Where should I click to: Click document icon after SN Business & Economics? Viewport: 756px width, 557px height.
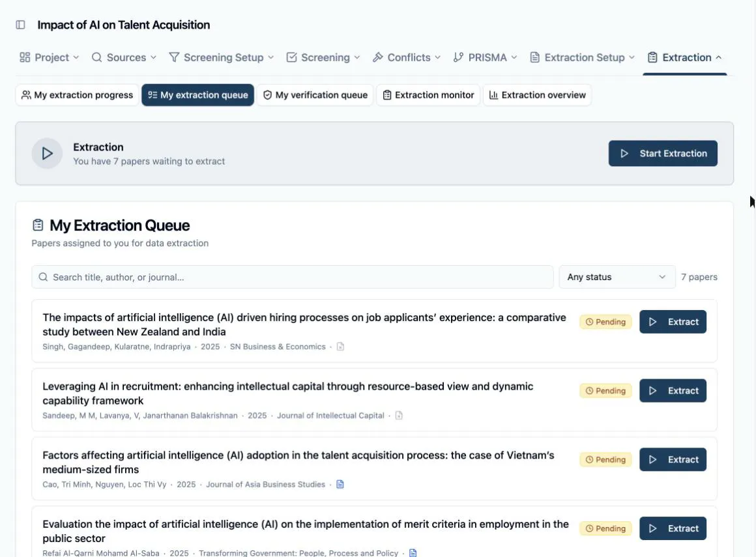[x=340, y=347]
